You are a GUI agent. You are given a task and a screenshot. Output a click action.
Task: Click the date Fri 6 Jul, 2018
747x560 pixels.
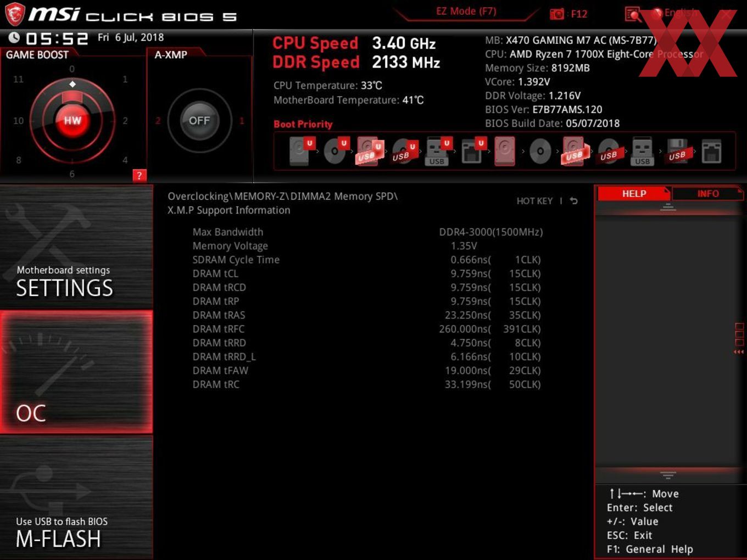[x=131, y=37]
